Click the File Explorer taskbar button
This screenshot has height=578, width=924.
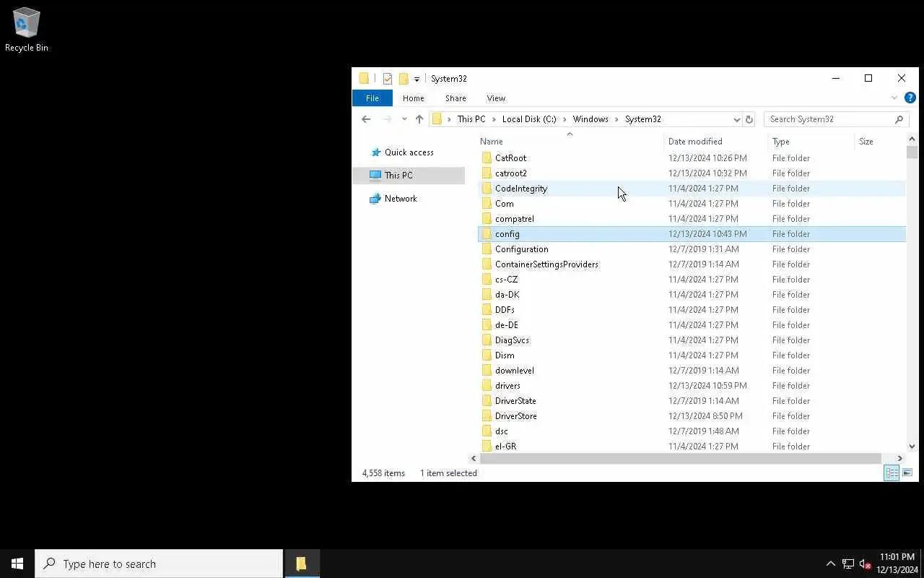pos(301,564)
